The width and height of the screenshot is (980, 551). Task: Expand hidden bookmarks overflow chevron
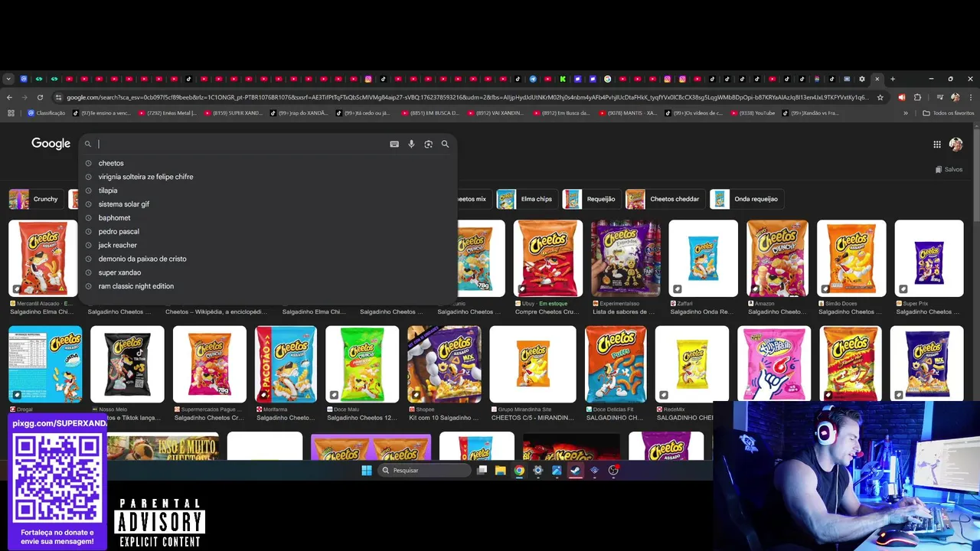[906, 112]
